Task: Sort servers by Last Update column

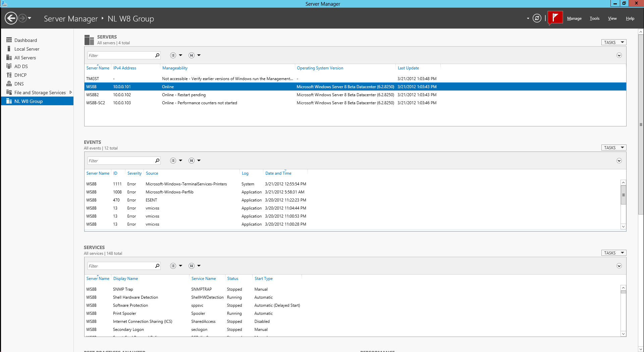Action: pyautogui.click(x=408, y=68)
